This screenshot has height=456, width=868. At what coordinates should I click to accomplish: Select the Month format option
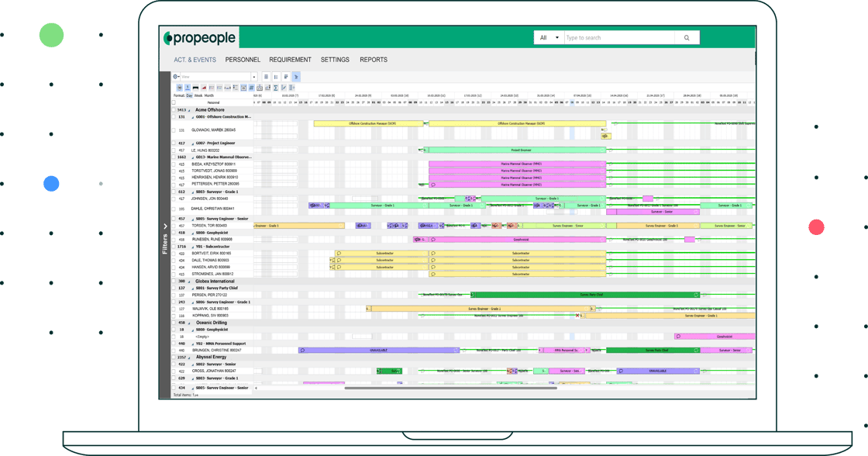(209, 95)
